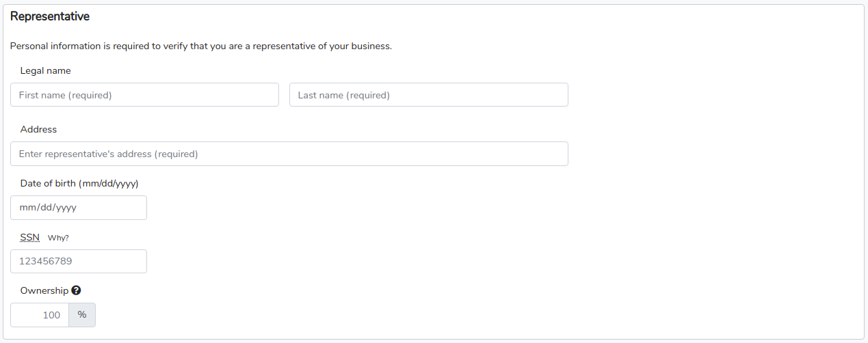Select the Ownership percentage input
This screenshot has height=343, width=868.
(40, 315)
